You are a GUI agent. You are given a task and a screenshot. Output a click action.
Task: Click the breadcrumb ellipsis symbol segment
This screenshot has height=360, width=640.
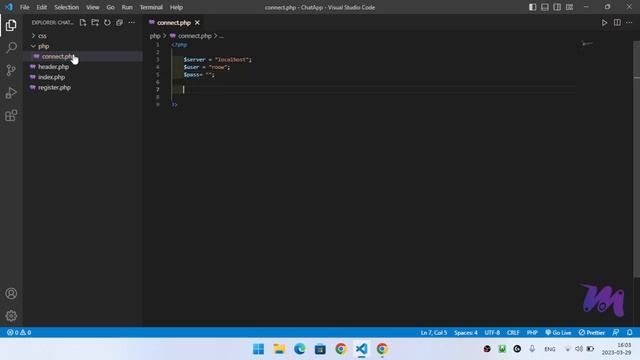pos(221,36)
